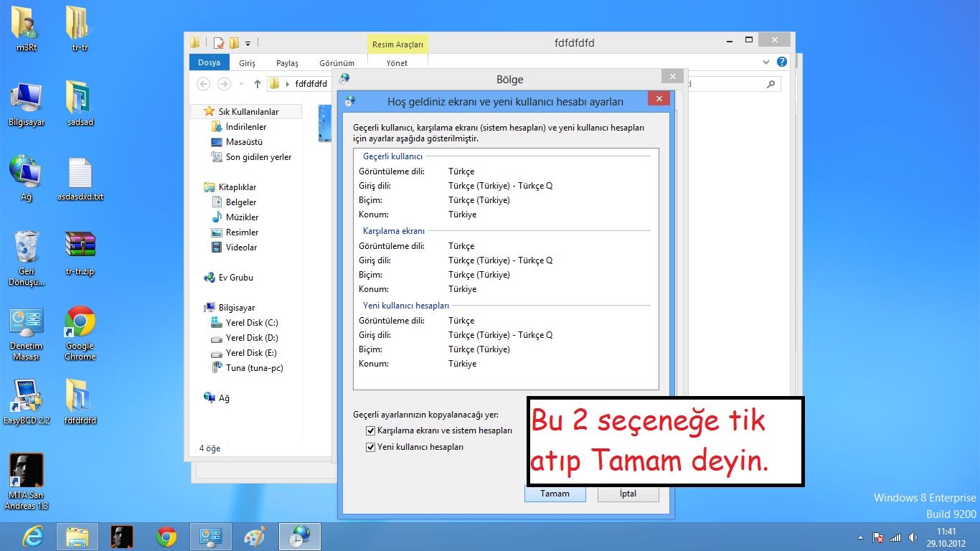Confirm settings with the Tamam button
The image size is (980, 551).
[x=555, y=494]
